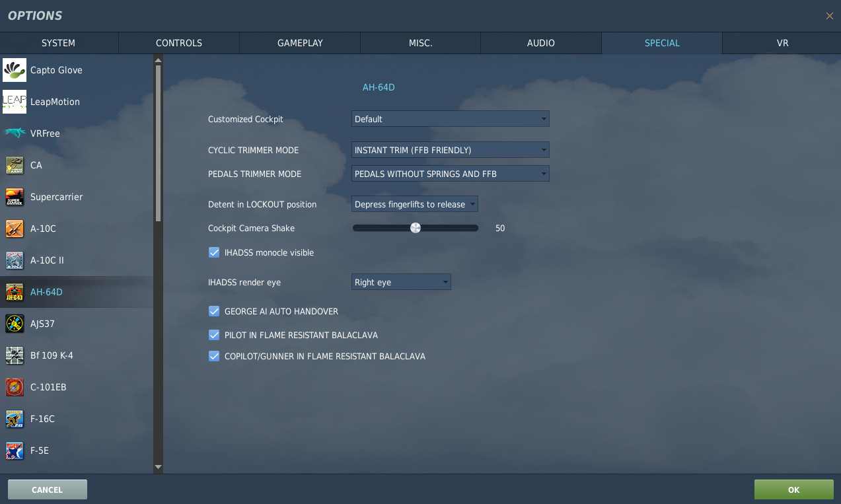The width and height of the screenshot is (841, 504).
Task: Select 'LeapMotion' text in list
Action: [55, 102]
